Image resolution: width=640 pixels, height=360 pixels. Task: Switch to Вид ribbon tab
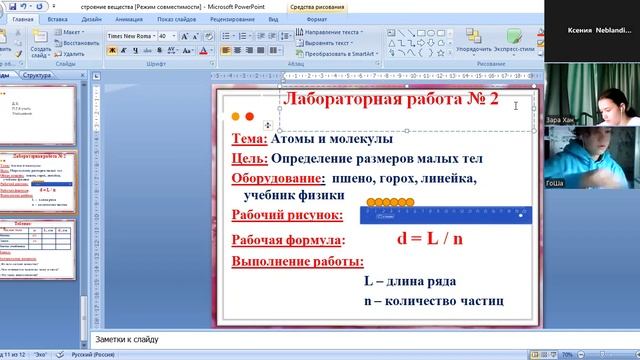273,19
